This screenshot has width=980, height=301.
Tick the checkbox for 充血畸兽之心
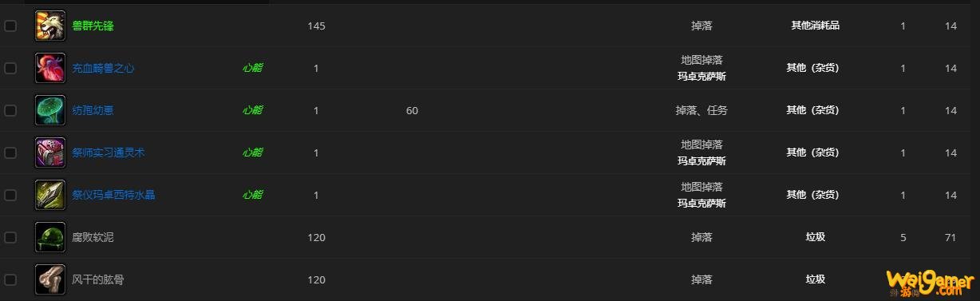(10, 68)
